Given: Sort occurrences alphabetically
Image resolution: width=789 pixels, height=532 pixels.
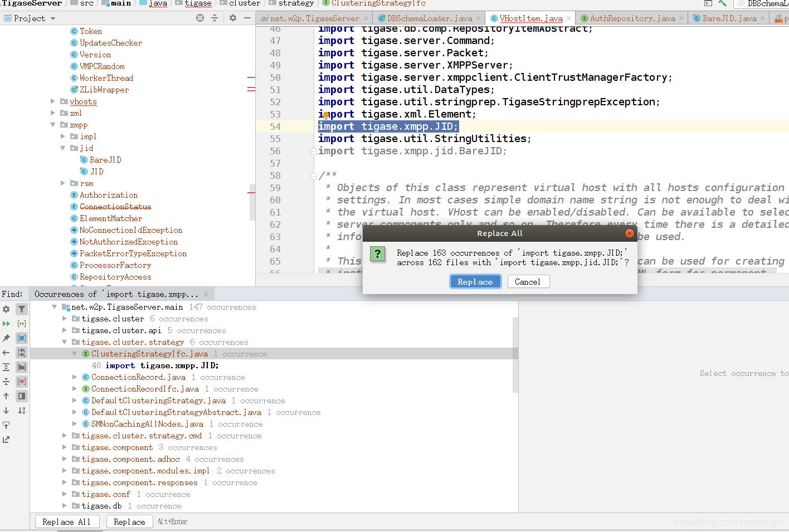Looking at the screenshot, I should click(22, 411).
